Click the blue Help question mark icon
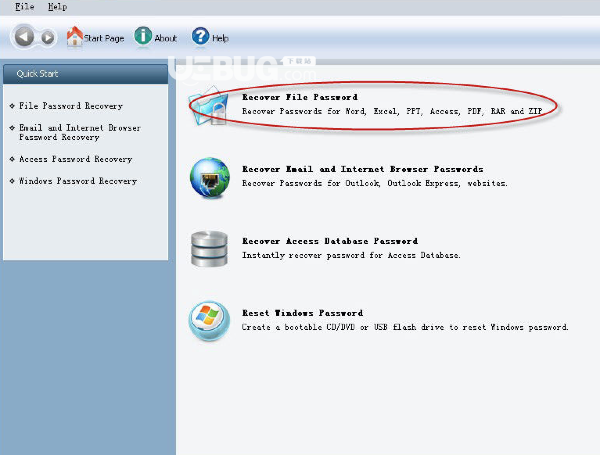This screenshot has width=600, height=455. 201,36
